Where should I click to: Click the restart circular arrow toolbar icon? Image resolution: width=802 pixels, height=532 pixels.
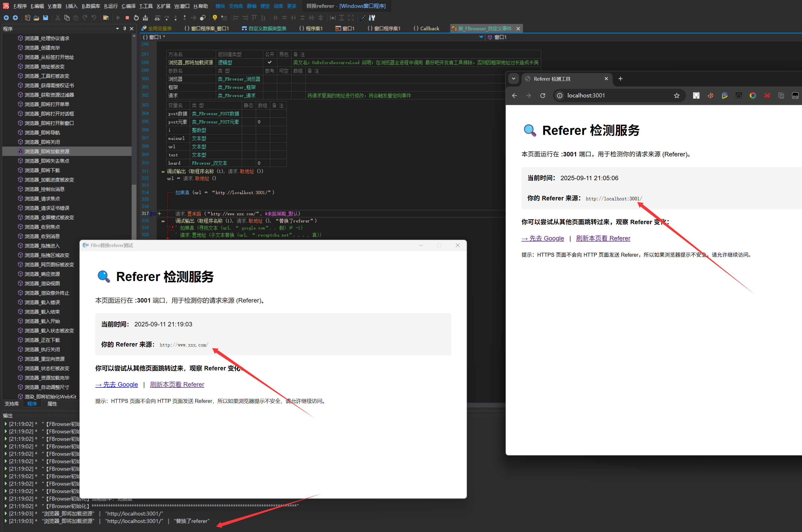[136, 18]
